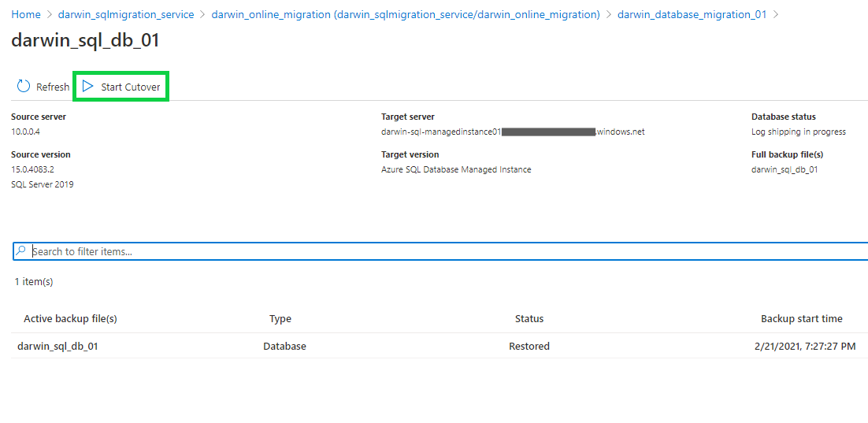Viewport: 868px width, 423px height.
Task: Click the chevron after darwin_database_migration_01
Action: coord(776,14)
